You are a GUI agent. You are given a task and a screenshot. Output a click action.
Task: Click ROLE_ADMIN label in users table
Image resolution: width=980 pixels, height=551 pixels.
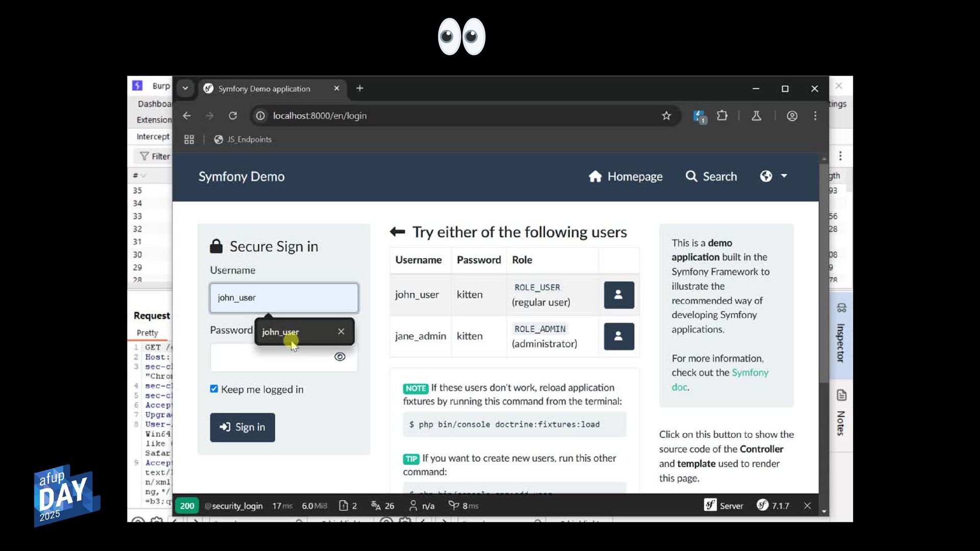(540, 329)
